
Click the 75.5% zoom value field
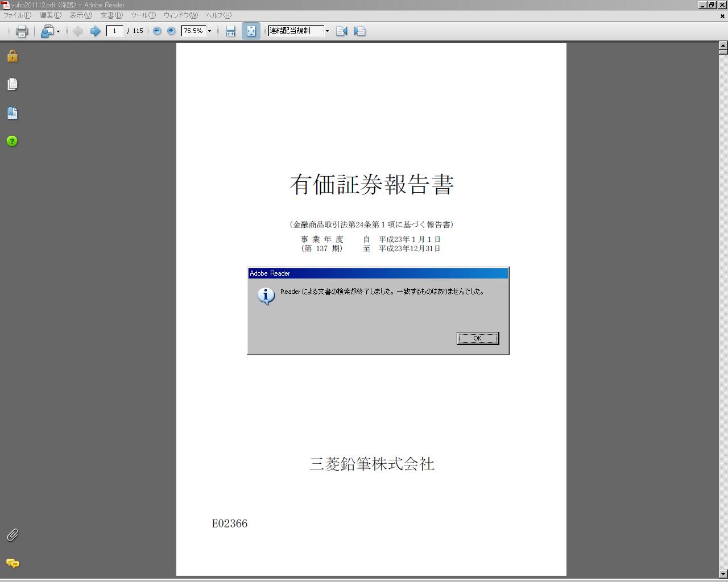pos(193,31)
